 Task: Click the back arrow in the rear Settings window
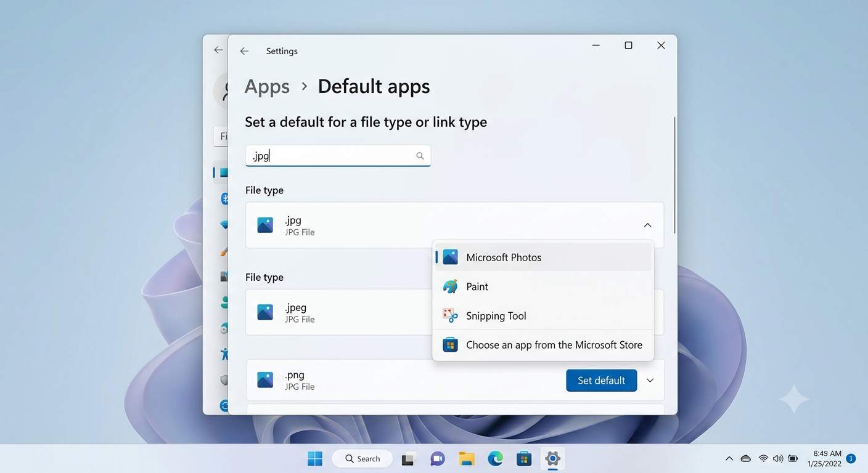218,50
